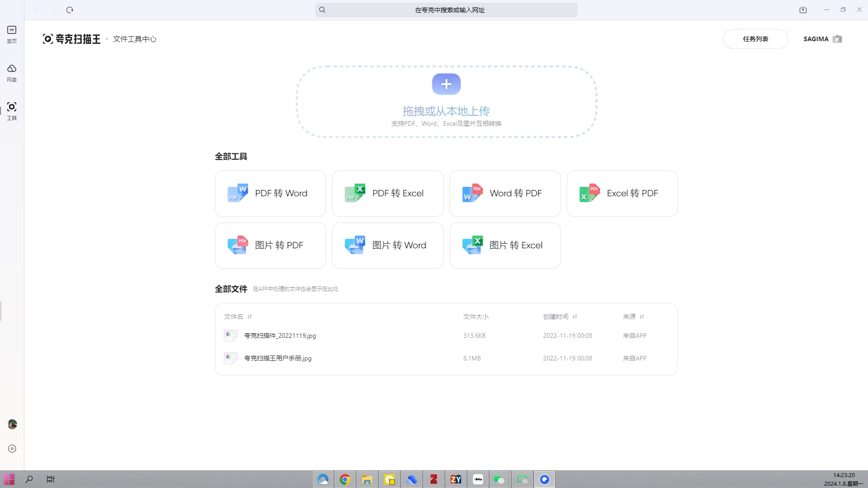Sort files by 文件名 arrow
Screen dimensions: 868x488
[x=250, y=317]
